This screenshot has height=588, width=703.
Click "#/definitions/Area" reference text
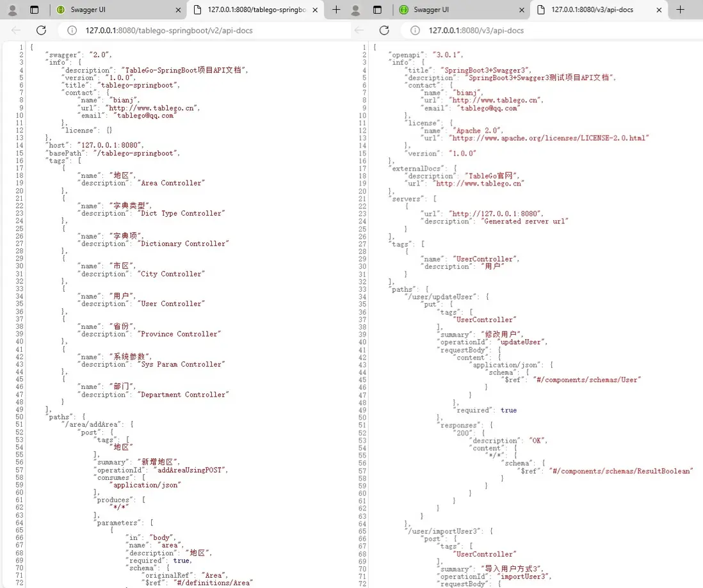(x=213, y=583)
